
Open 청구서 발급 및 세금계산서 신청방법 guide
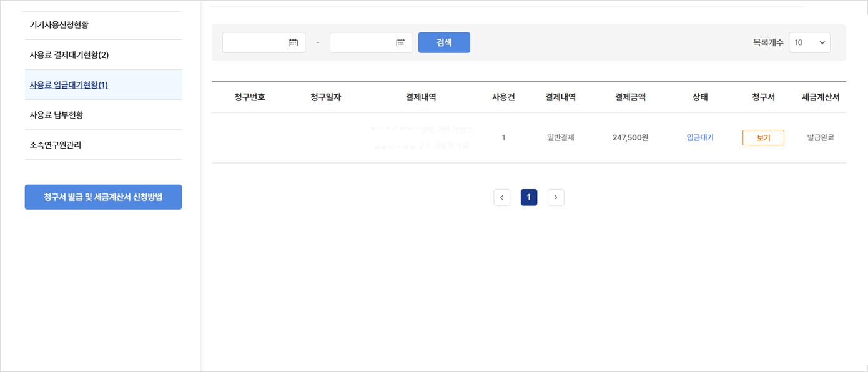click(103, 197)
